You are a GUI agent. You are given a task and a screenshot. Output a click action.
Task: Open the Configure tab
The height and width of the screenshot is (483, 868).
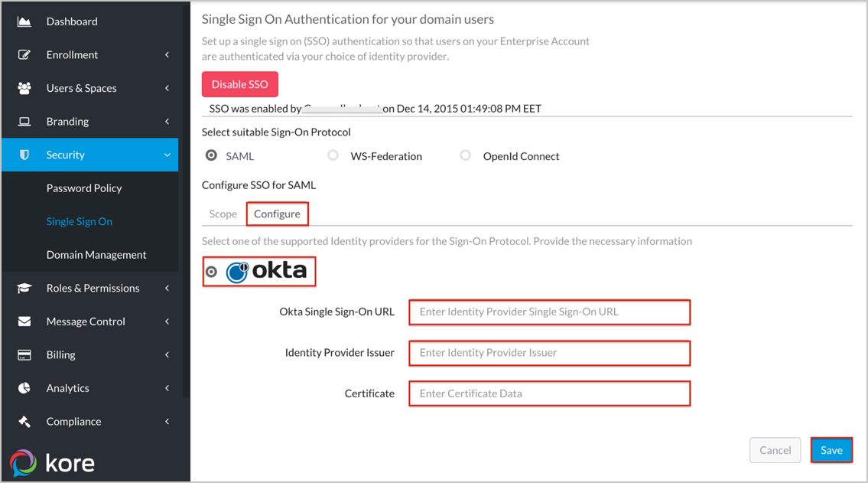[277, 214]
